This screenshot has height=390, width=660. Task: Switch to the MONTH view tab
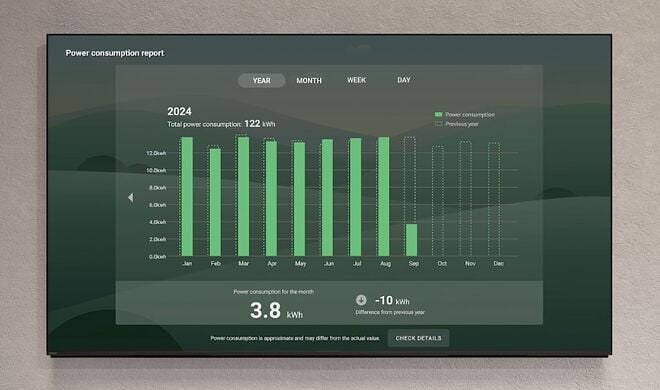(309, 80)
